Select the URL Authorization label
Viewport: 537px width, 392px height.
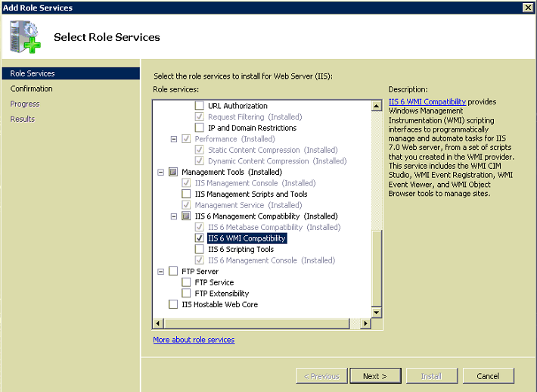tap(237, 105)
